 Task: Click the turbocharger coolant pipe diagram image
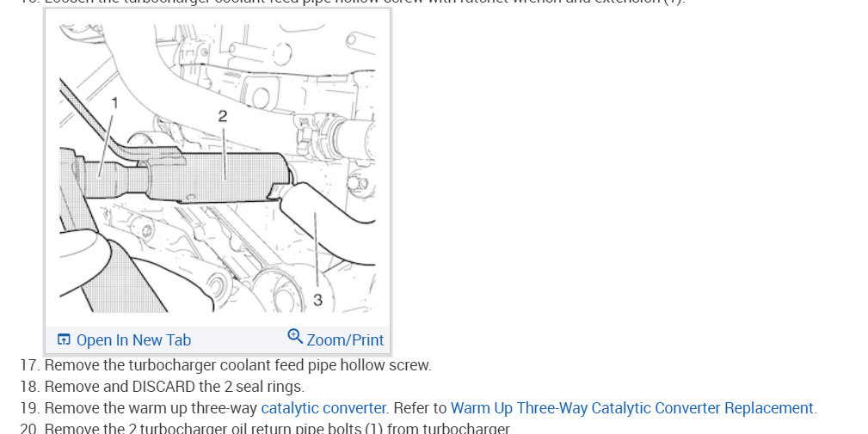218,168
